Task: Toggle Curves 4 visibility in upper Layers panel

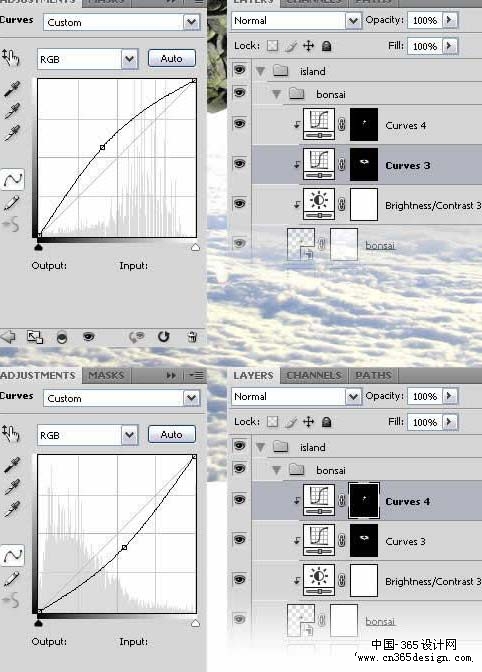Action: (x=240, y=124)
